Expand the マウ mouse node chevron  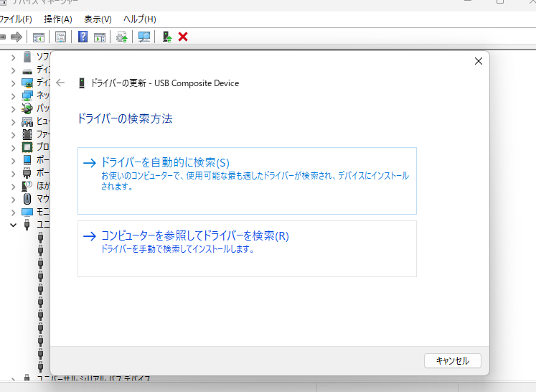coord(13,200)
